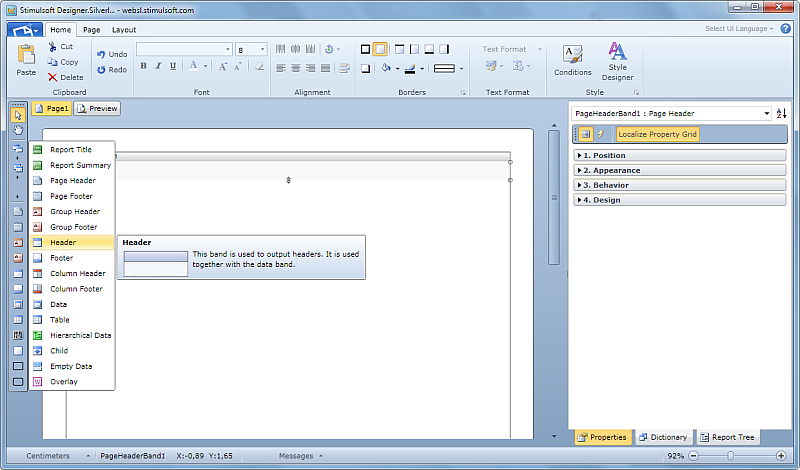Open the application main menu button

pyautogui.click(x=25, y=30)
